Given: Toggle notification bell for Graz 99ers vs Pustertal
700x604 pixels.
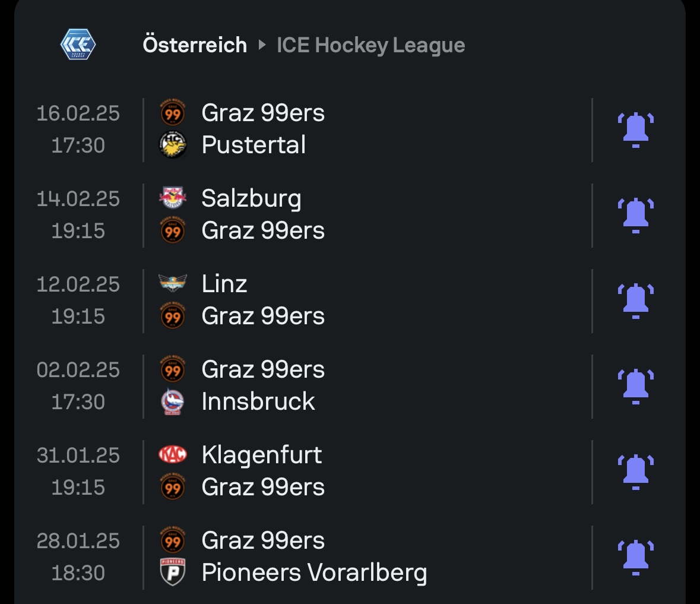Looking at the screenshot, I should [x=635, y=129].
